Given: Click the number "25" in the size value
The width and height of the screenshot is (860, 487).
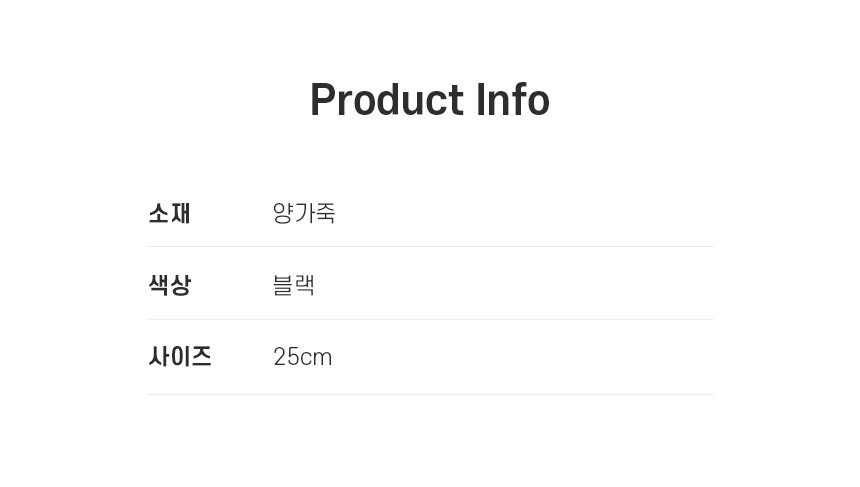Looking at the screenshot, I should pos(286,357).
